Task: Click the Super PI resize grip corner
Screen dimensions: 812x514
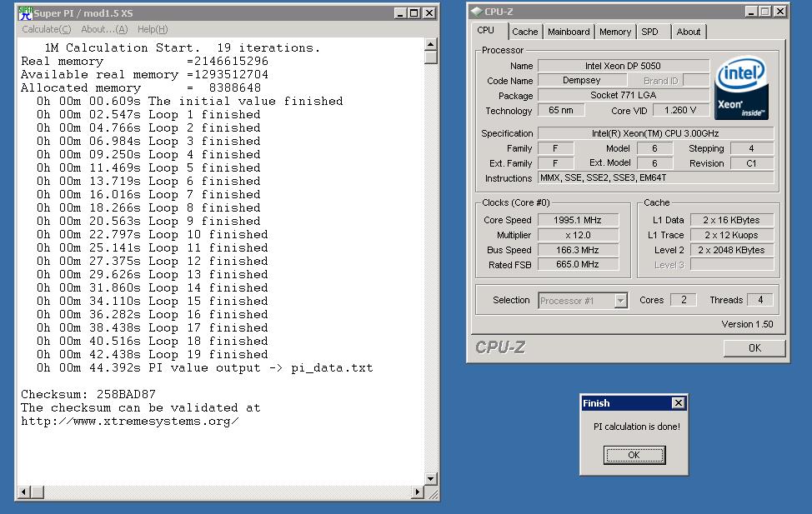Action: click(433, 493)
